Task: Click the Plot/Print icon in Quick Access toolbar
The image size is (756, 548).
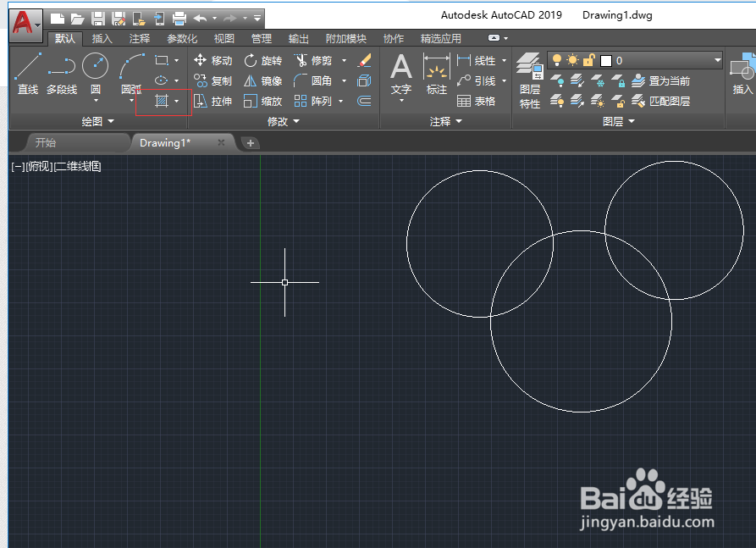Action: 179,19
